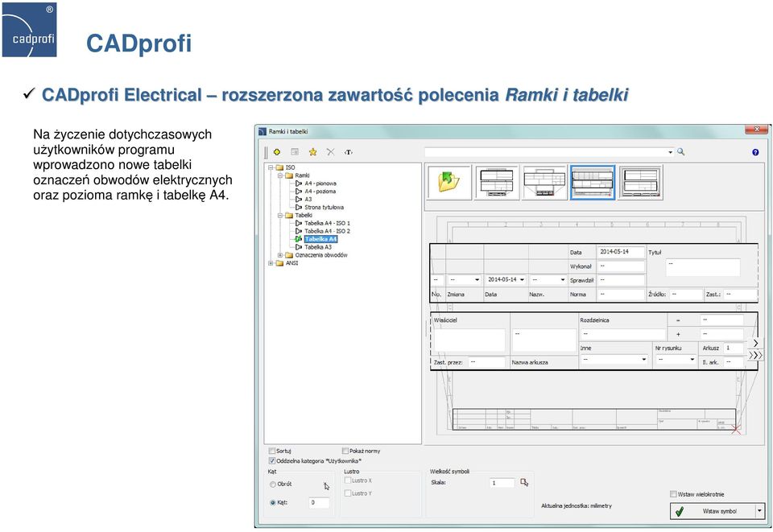773x532 pixels.
Task: Expand the ANSI tree node
Action: (x=271, y=263)
